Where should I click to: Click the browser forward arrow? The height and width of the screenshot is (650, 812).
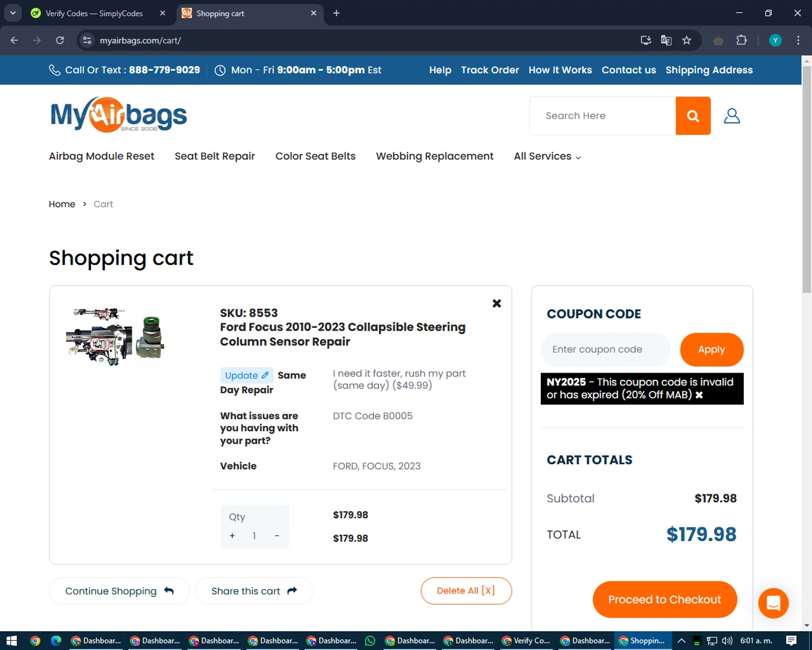[x=37, y=40]
